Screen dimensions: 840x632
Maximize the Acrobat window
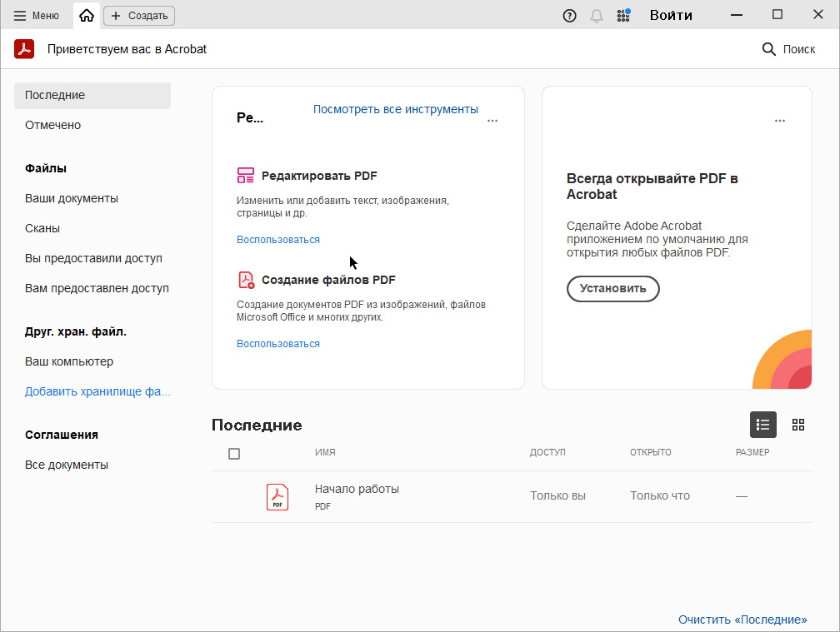click(x=777, y=15)
